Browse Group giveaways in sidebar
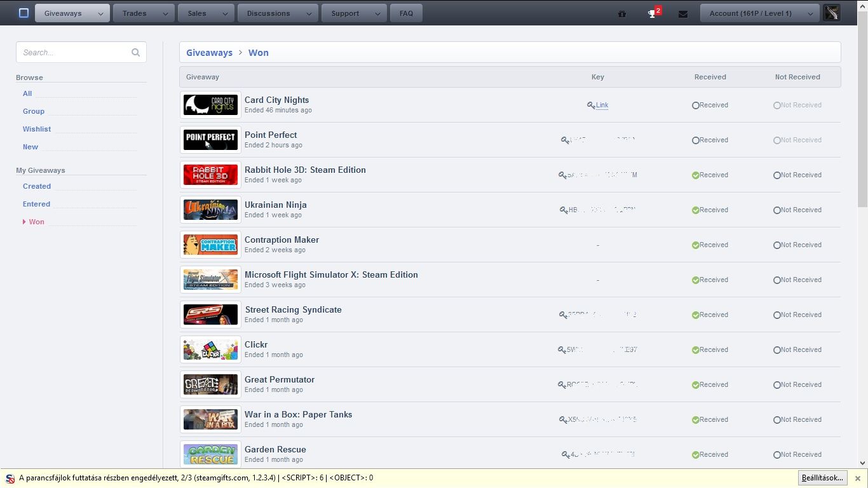Screen dimensions: 868x488 [34, 111]
